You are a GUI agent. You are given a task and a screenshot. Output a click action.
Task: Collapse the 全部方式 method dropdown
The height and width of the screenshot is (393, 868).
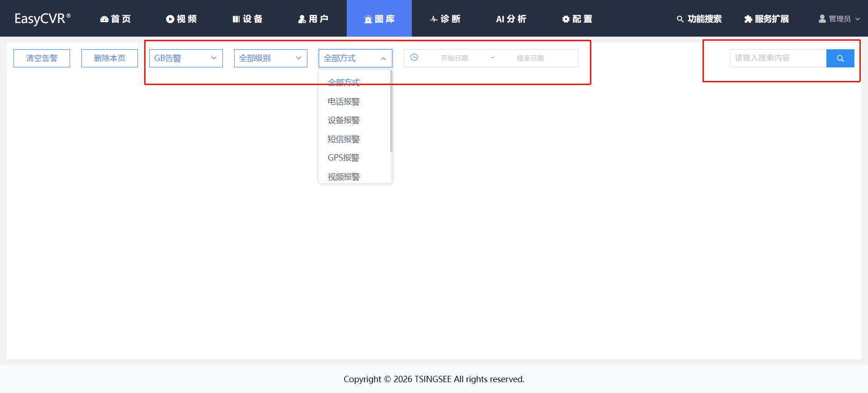click(x=355, y=58)
